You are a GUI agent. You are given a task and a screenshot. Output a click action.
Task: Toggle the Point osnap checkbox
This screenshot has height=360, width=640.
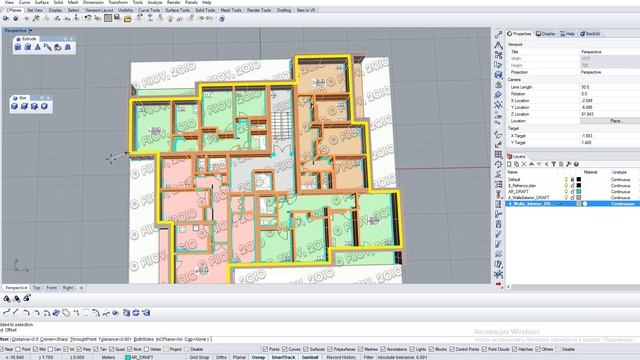(x=18, y=349)
